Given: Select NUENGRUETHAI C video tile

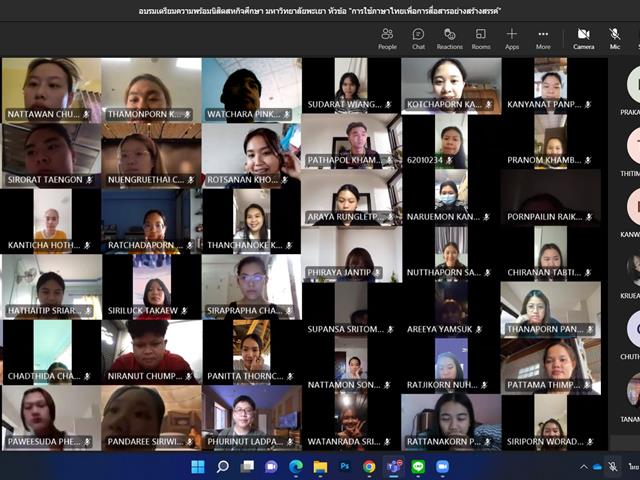Looking at the screenshot, I should [151, 156].
